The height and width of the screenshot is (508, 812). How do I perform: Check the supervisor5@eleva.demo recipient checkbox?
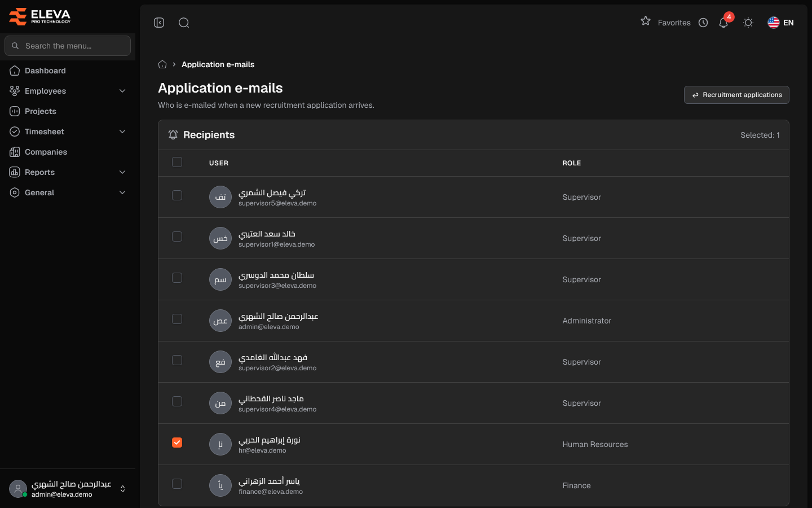point(177,195)
